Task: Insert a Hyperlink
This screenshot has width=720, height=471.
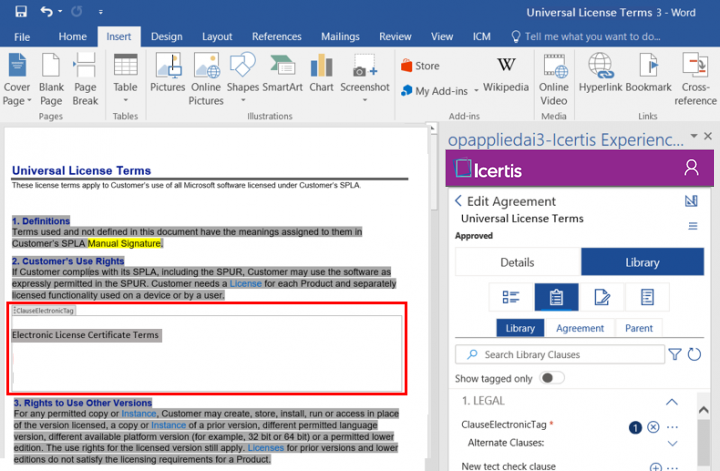Action: click(x=600, y=73)
